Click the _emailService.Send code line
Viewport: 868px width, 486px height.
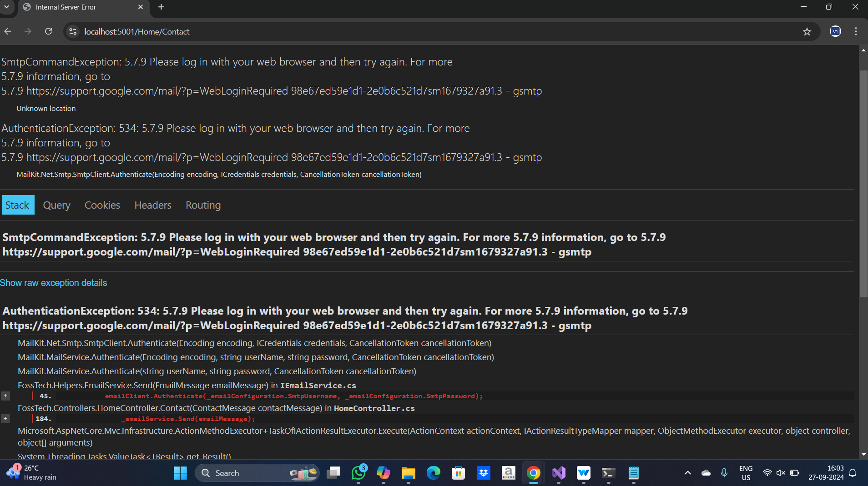(188, 419)
